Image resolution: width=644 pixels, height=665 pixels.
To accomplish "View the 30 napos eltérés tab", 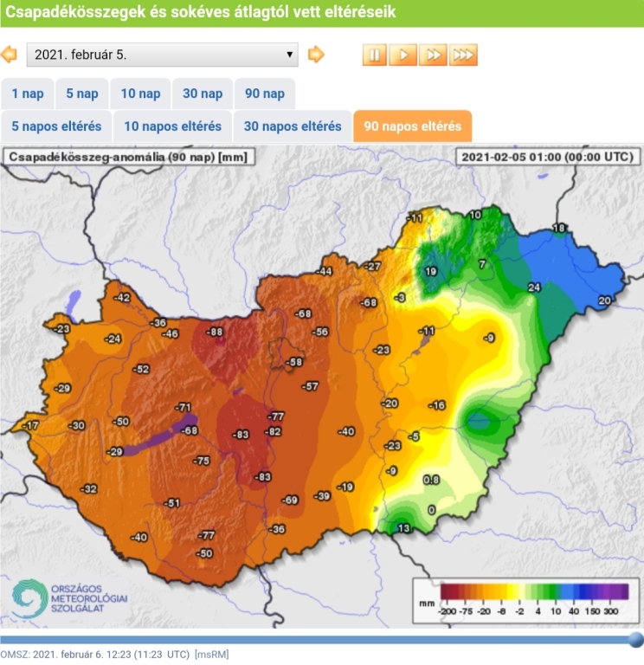I will [x=293, y=126].
